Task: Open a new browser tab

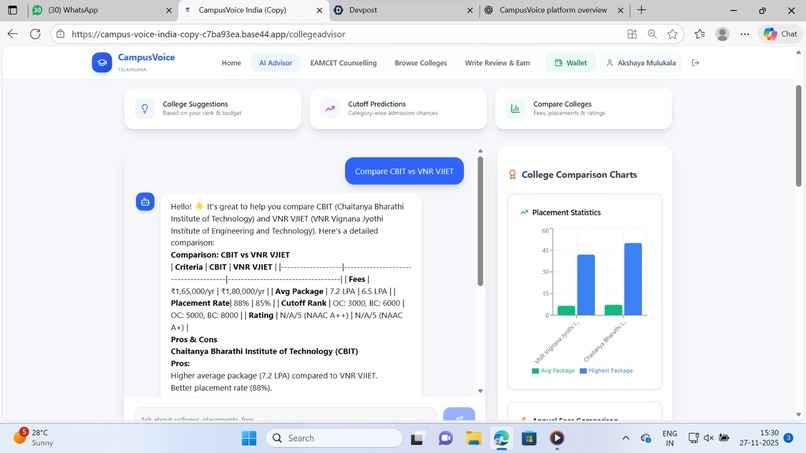Action: (641, 10)
